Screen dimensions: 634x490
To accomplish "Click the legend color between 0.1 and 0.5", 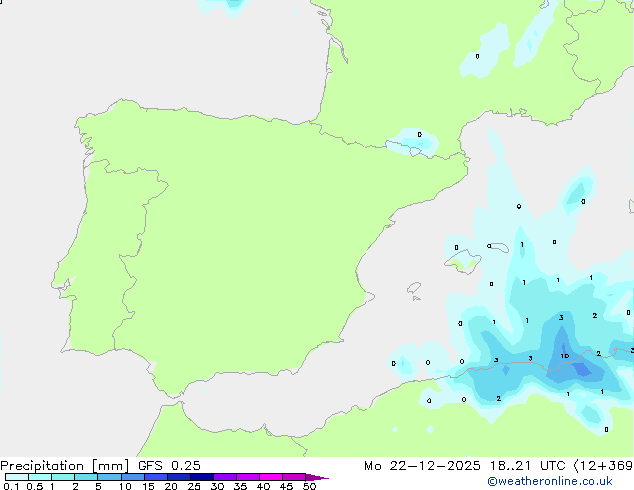I will tap(17, 478).
